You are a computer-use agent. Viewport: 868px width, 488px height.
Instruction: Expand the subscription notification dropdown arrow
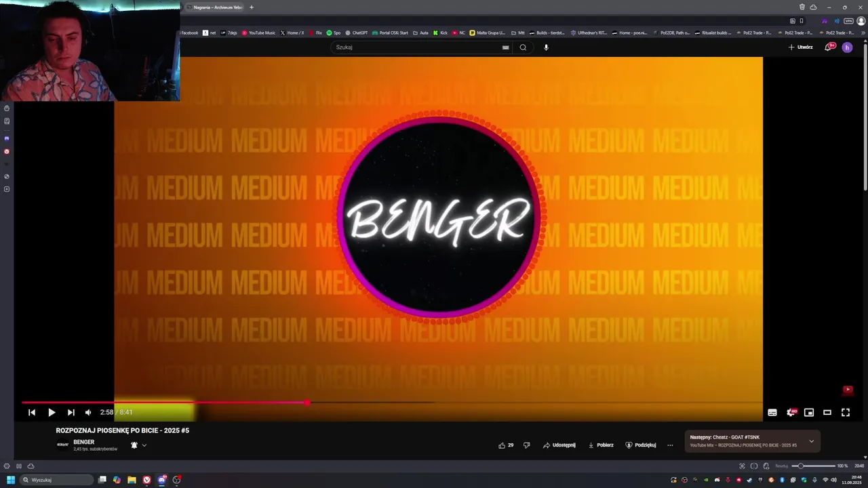tap(144, 445)
